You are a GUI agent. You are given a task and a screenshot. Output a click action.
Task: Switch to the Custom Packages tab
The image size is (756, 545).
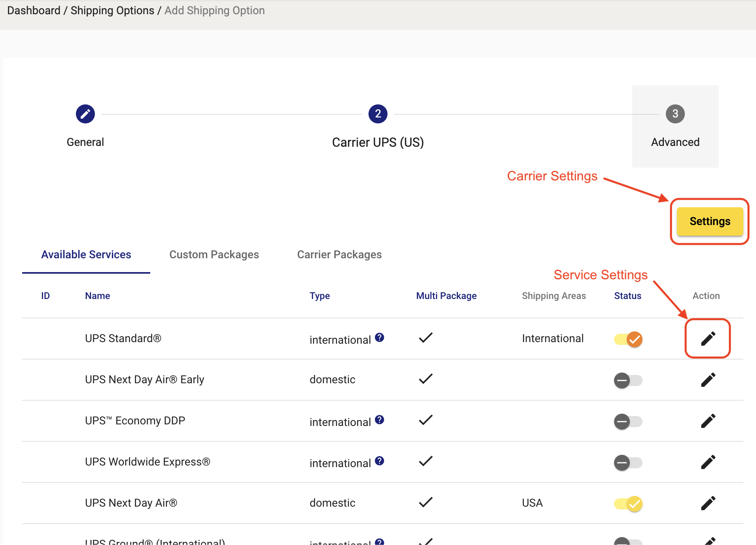pos(214,255)
